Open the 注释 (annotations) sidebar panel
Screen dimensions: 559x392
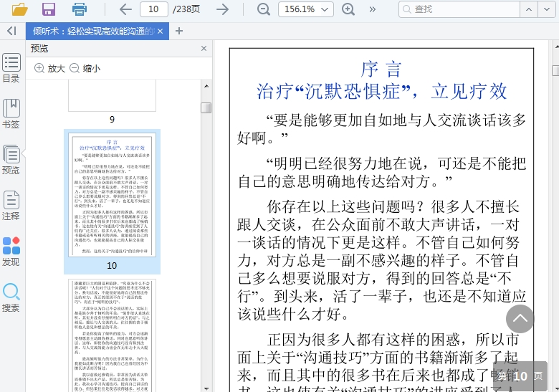(x=11, y=206)
